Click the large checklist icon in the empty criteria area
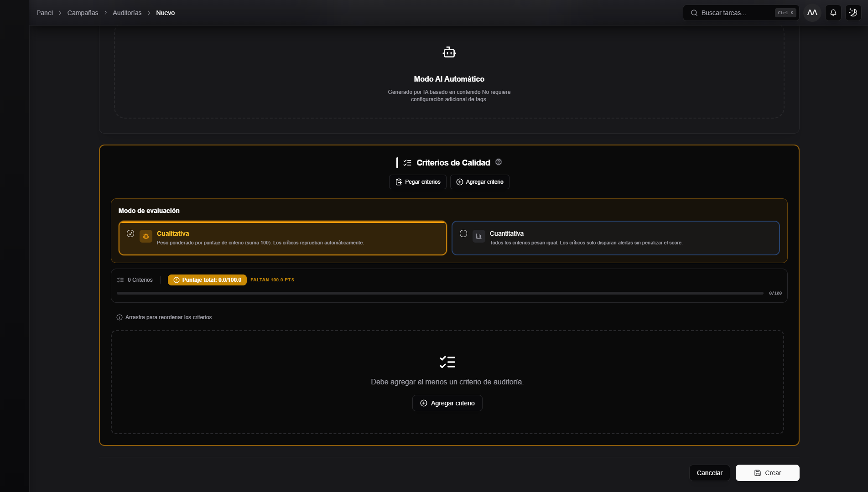The image size is (868, 492). coord(447,362)
